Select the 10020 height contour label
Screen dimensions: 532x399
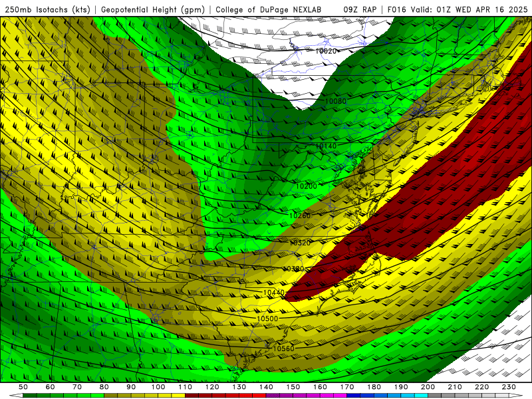pos(326,51)
